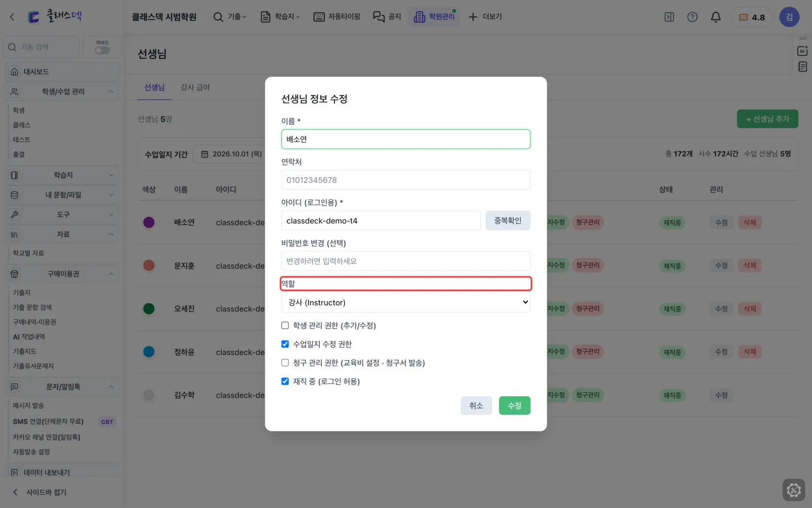This screenshot has width=812, height=508.
Task: Expand 도구 sidebar section
Action: (x=62, y=214)
